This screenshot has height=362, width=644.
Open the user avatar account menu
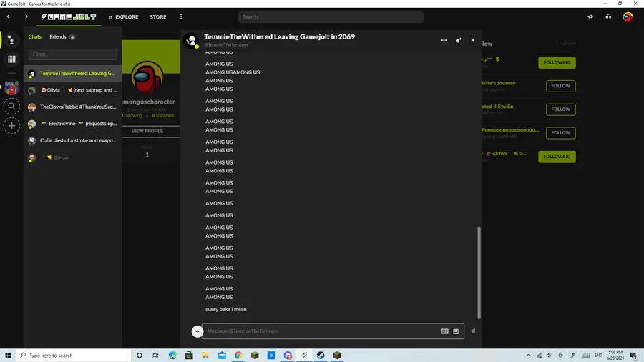(628, 17)
